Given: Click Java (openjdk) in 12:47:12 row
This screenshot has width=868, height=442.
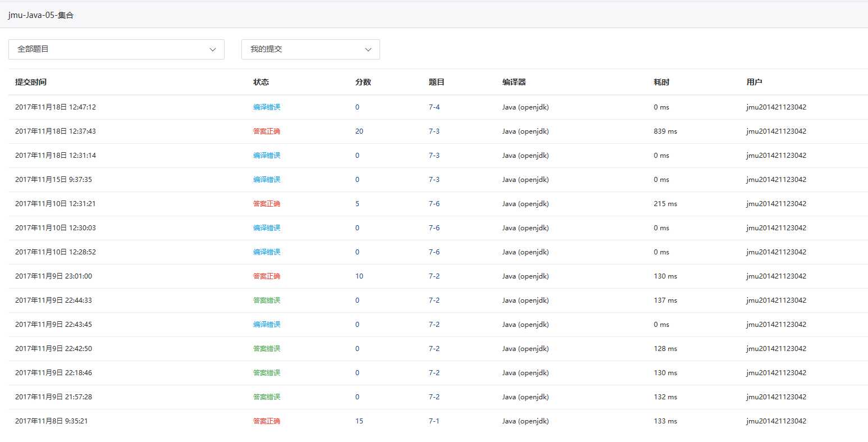Looking at the screenshot, I should click(526, 107).
